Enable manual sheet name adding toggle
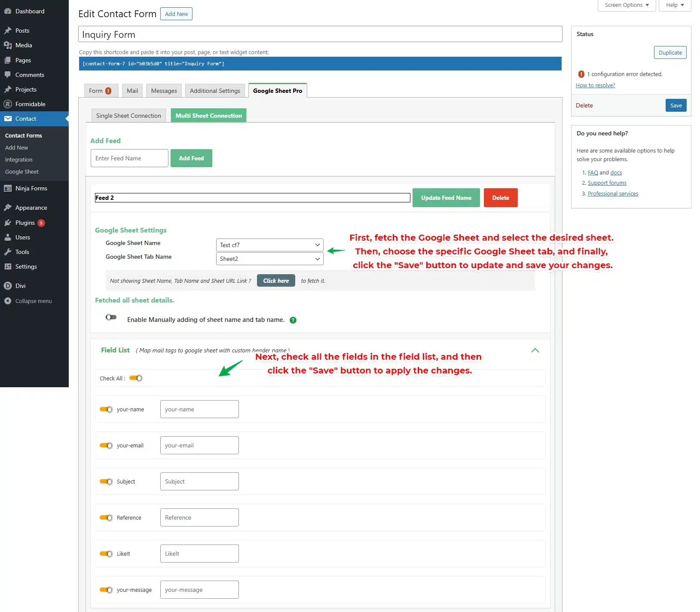Image resolution: width=700 pixels, height=612 pixels. [111, 318]
